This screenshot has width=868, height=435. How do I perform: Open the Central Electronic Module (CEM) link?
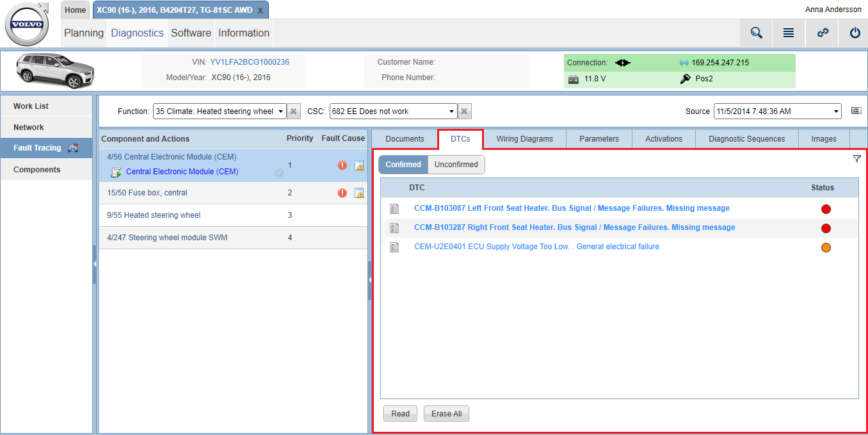point(182,172)
